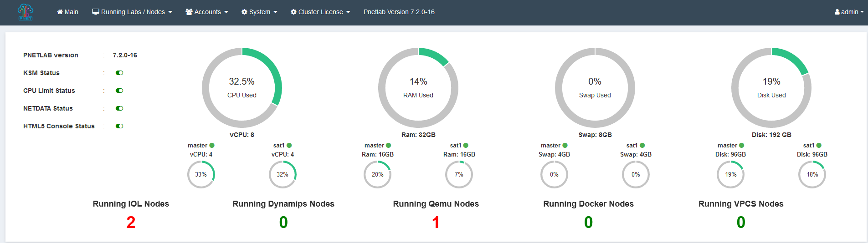Click the 14% RAM Used gauge
Viewport: 868px width, 243px height.
click(x=418, y=88)
